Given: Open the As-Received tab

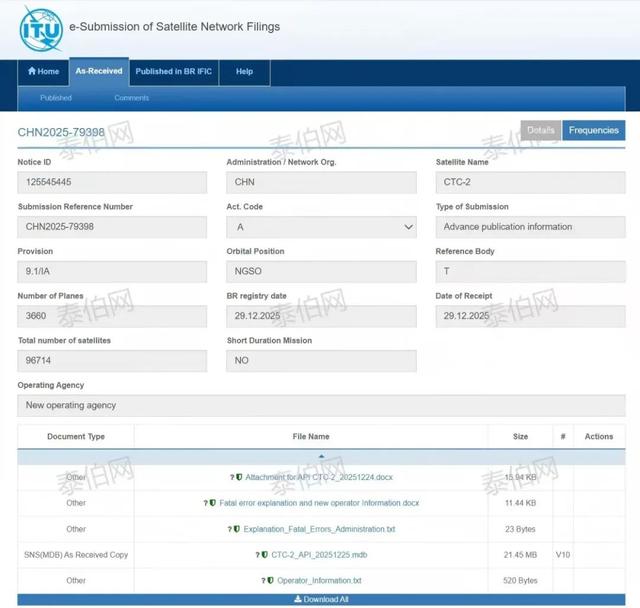Looking at the screenshot, I should pos(99,72).
